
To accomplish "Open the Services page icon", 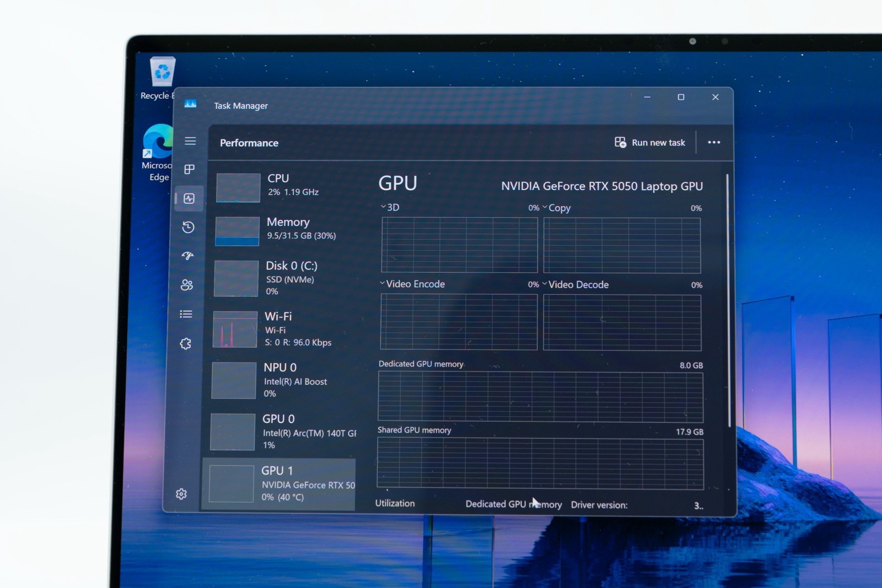I will [185, 344].
